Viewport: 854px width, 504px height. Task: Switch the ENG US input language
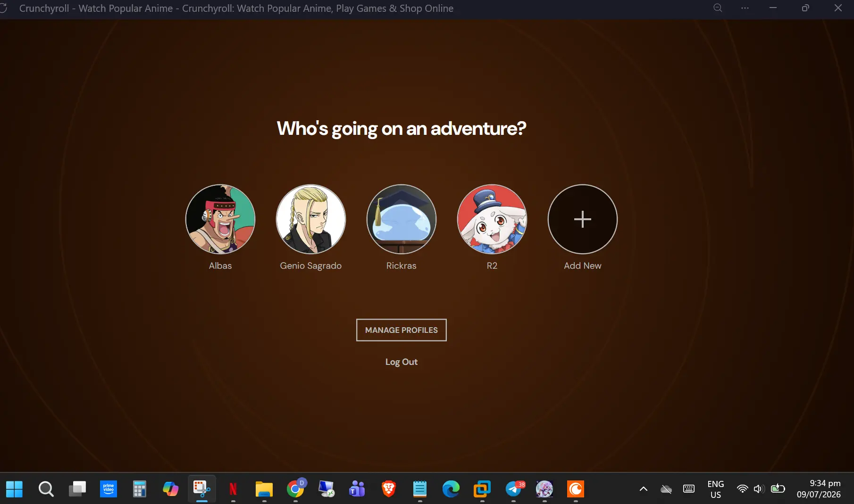pos(716,489)
